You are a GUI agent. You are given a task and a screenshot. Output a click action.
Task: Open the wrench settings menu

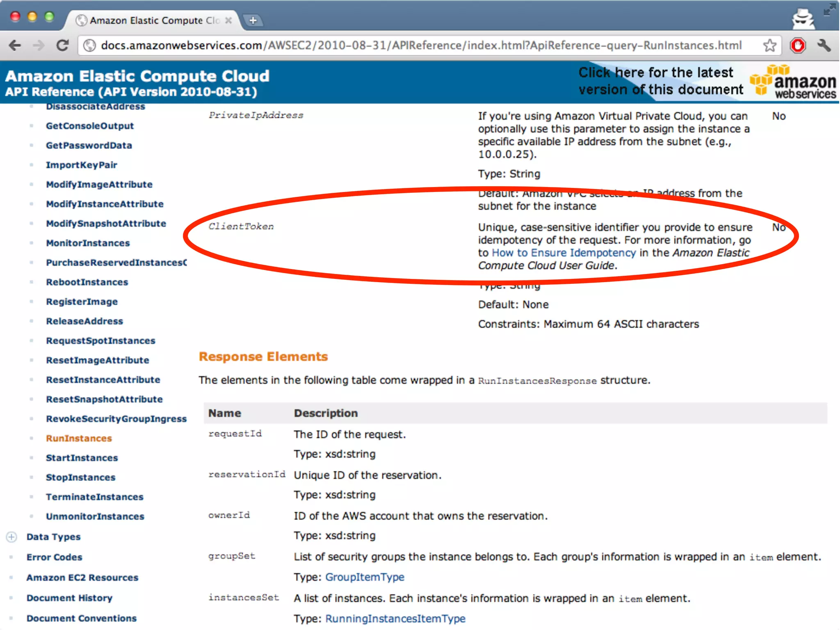click(824, 45)
